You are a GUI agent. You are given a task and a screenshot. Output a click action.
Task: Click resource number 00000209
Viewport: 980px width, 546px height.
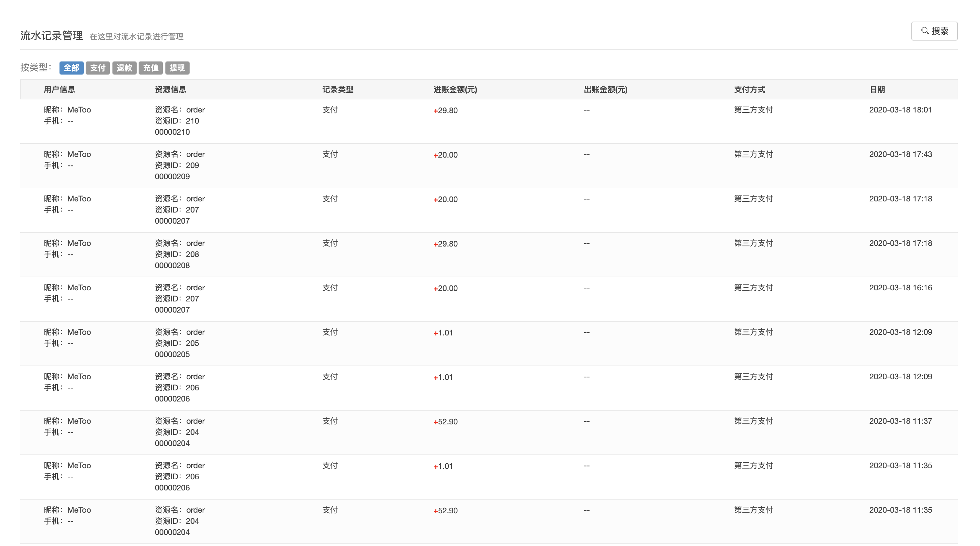(172, 177)
